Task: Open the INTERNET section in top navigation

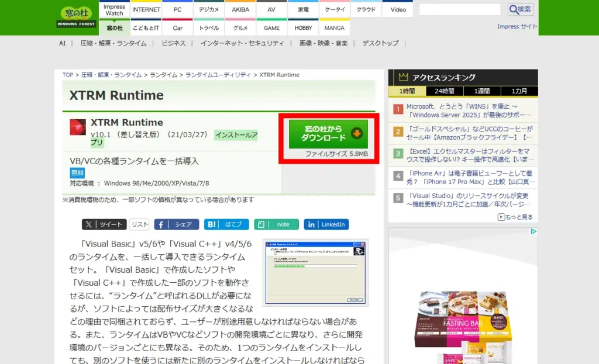Action: 146,9
